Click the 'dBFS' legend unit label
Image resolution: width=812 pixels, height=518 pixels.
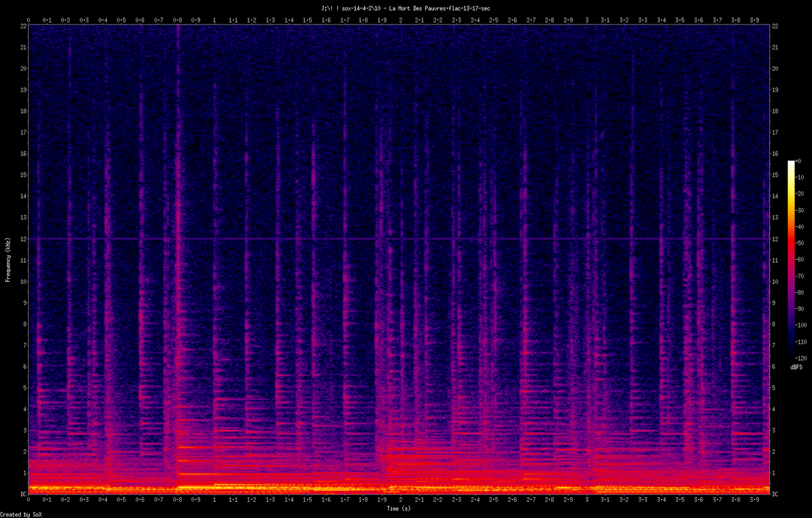tap(796, 368)
